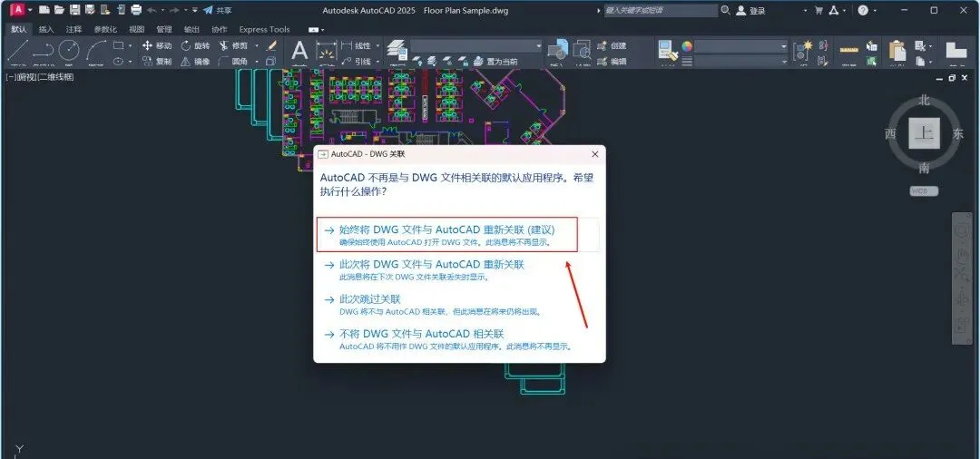Select the Rectangle tool icon
The height and width of the screenshot is (459, 980).
point(118,45)
